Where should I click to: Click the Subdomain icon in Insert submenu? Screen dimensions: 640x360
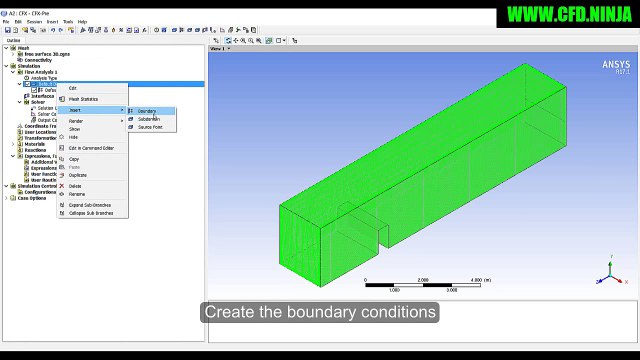tap(131, 119)
